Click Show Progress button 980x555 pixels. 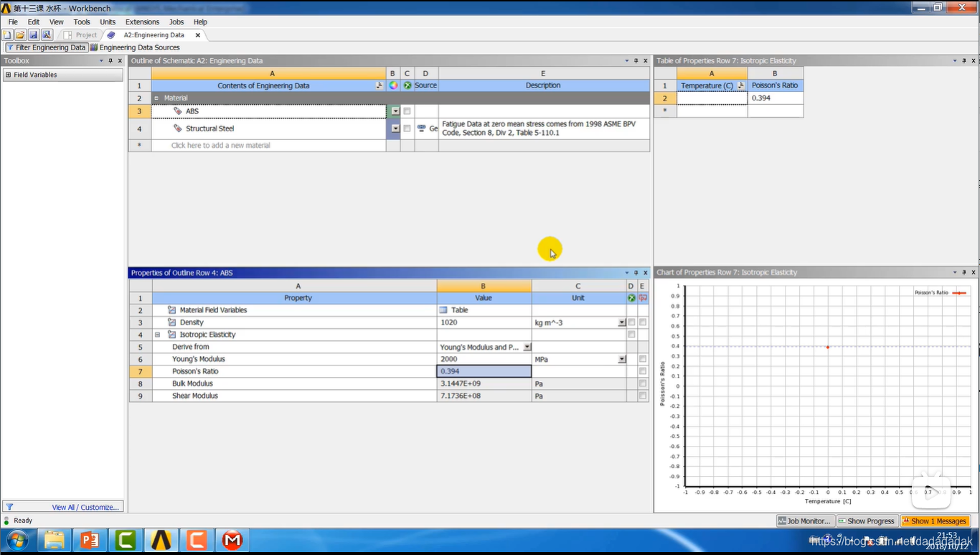click(x=867, y=521)
